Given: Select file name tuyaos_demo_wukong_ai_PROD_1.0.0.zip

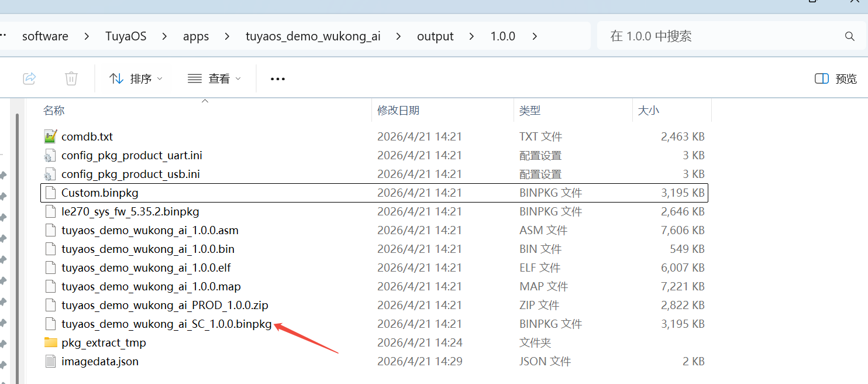Looking at the screenshot, I should coord(165,305).
